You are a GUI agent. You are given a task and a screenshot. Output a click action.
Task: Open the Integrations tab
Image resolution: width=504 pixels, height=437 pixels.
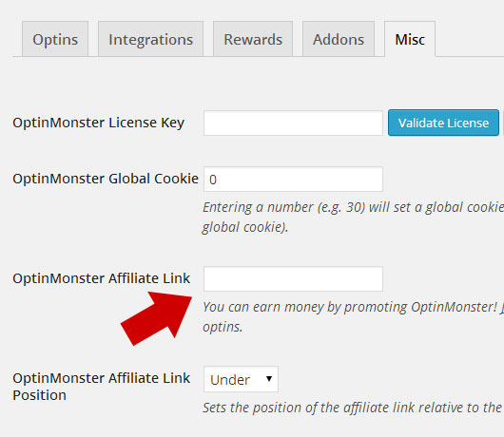150,39
